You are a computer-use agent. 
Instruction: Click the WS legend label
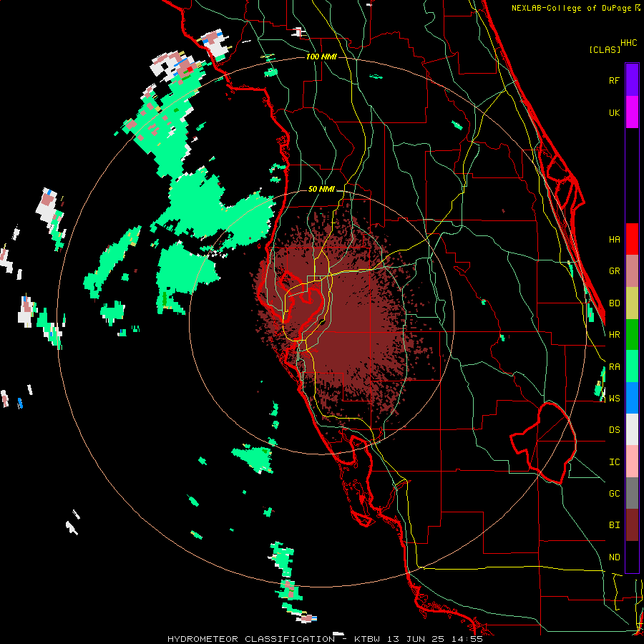point(614,398)
